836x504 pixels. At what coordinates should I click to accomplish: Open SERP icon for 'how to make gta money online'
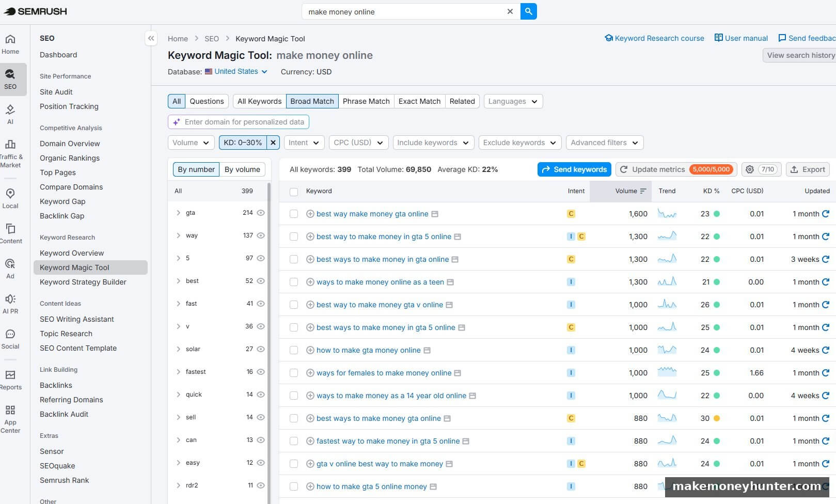427,350
